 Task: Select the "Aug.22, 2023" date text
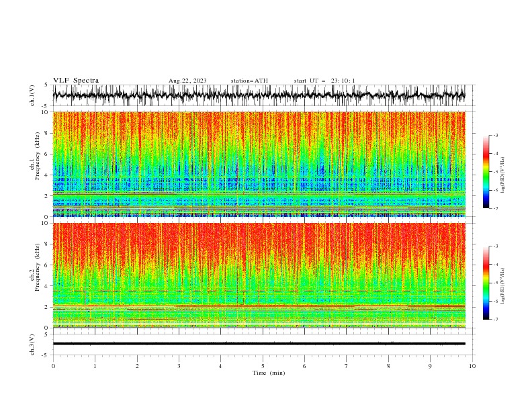pyautogui.click(x=187, y=81)
